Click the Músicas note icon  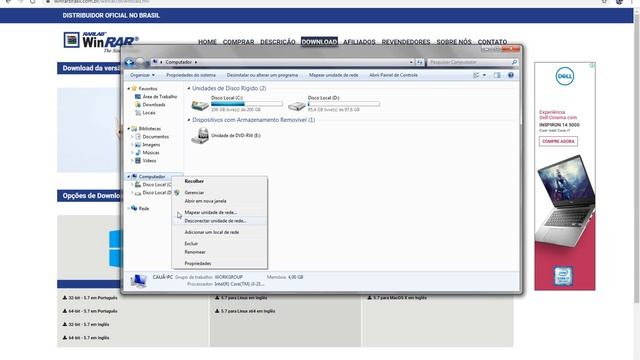pyautogui.click(x=138, y=152)
